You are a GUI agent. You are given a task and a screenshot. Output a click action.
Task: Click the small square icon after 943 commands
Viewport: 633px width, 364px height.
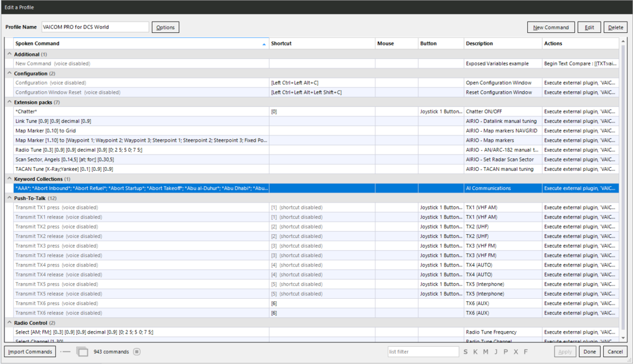(137, 352)
